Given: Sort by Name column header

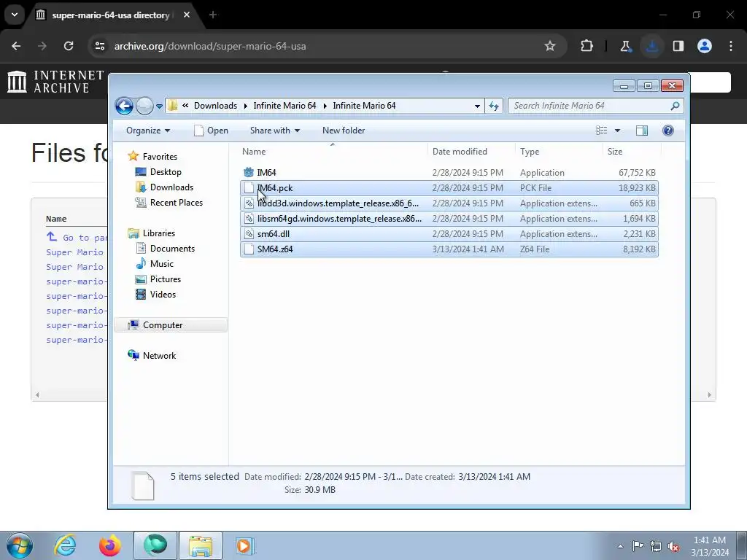Looking at the screenshot, I should click(x=254, y=152).
